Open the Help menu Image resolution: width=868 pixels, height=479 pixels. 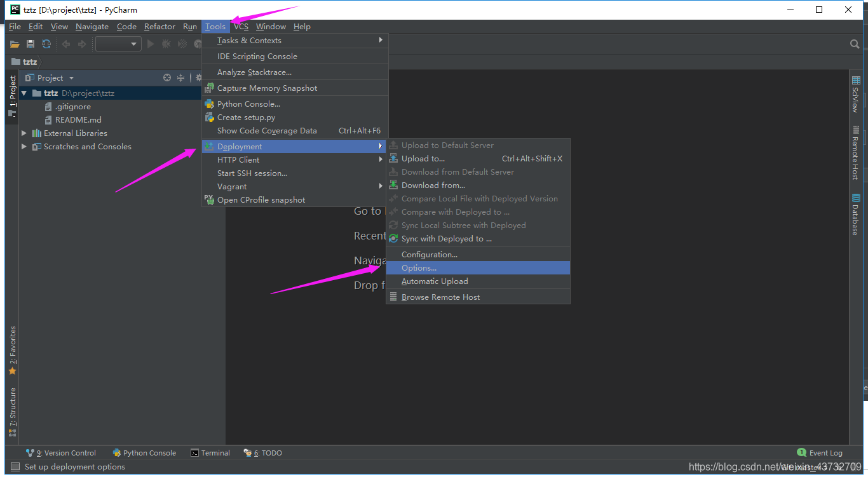point(302,27)
